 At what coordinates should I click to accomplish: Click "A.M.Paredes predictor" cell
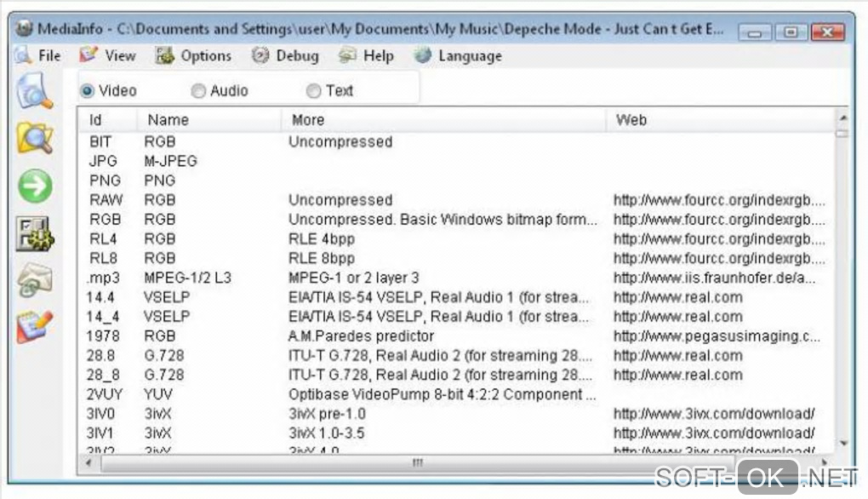point(361,336)
